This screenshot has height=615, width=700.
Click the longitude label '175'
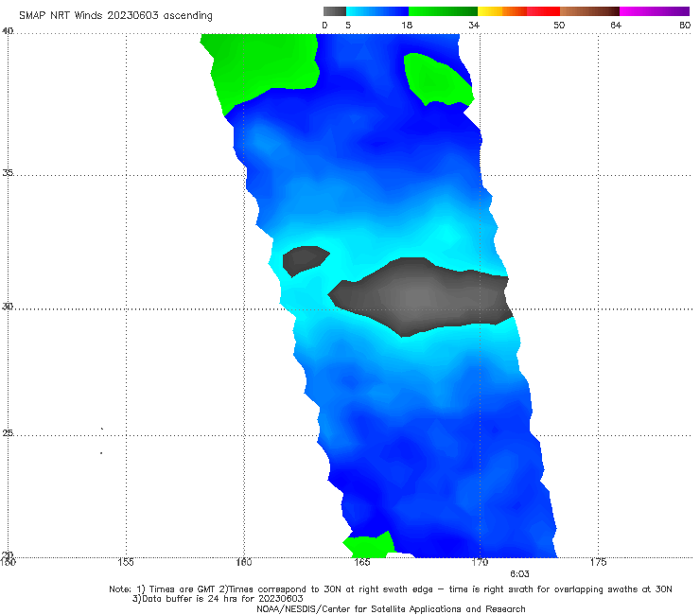pos(598,562)
